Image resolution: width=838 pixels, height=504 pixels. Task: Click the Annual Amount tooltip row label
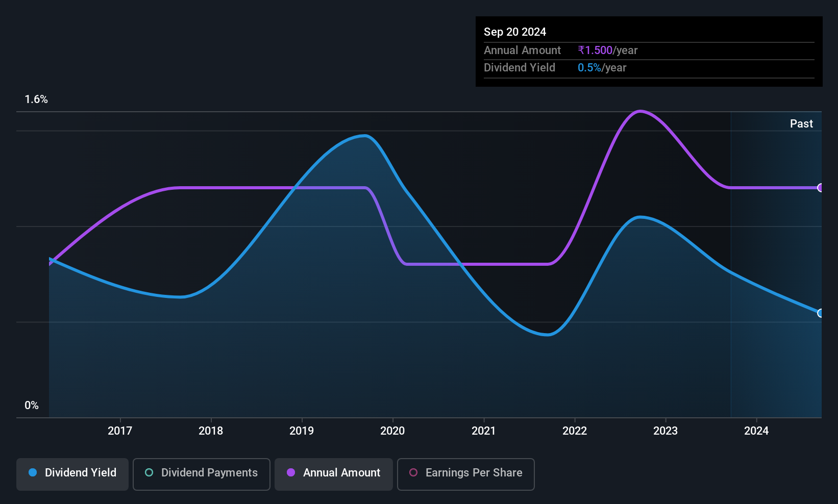(x=522, y=50)
